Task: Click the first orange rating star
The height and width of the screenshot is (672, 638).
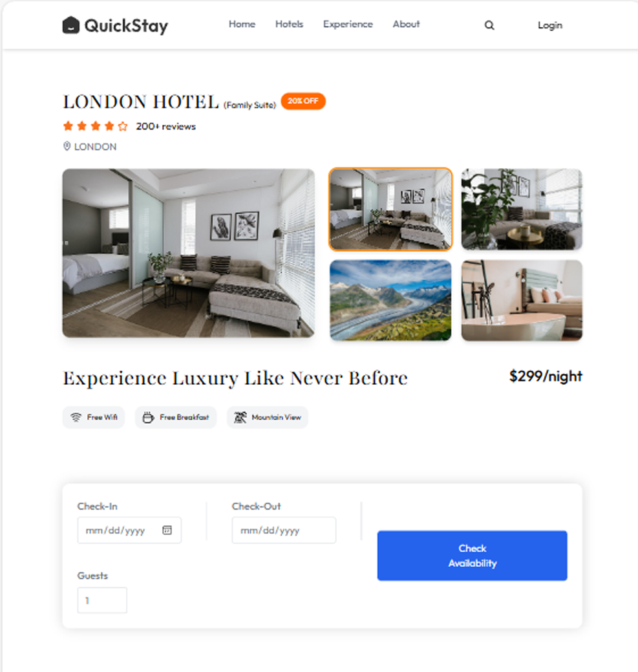Action: click(x=68, y=126)
